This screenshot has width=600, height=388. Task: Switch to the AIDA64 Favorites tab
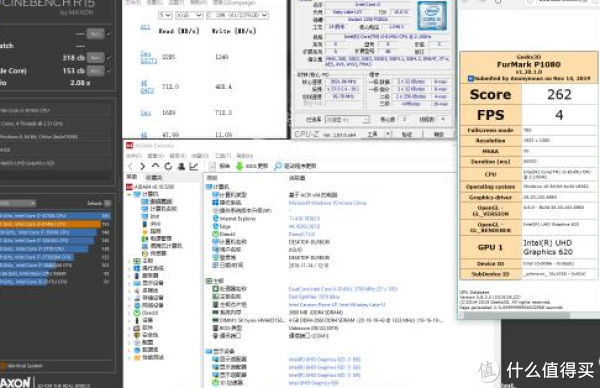[154, 178]
